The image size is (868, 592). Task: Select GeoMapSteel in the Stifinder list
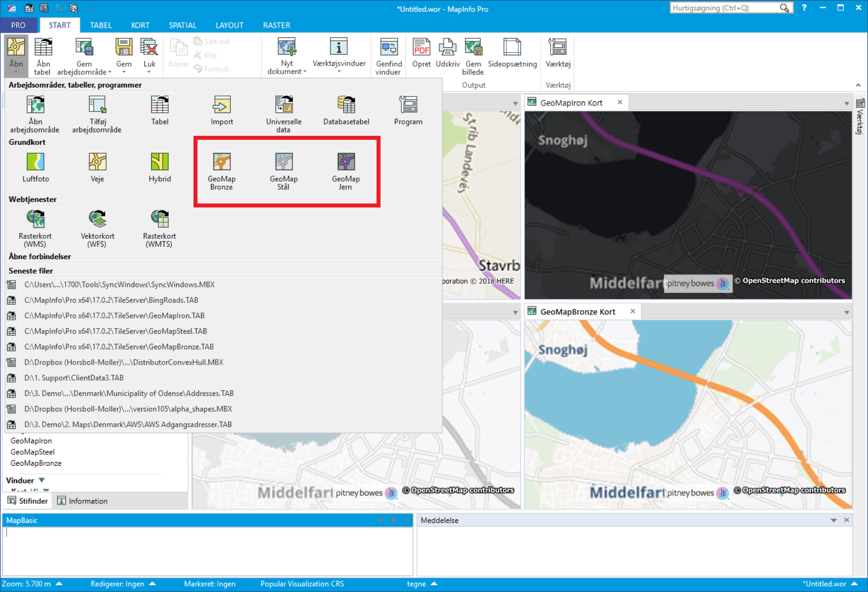32,452
